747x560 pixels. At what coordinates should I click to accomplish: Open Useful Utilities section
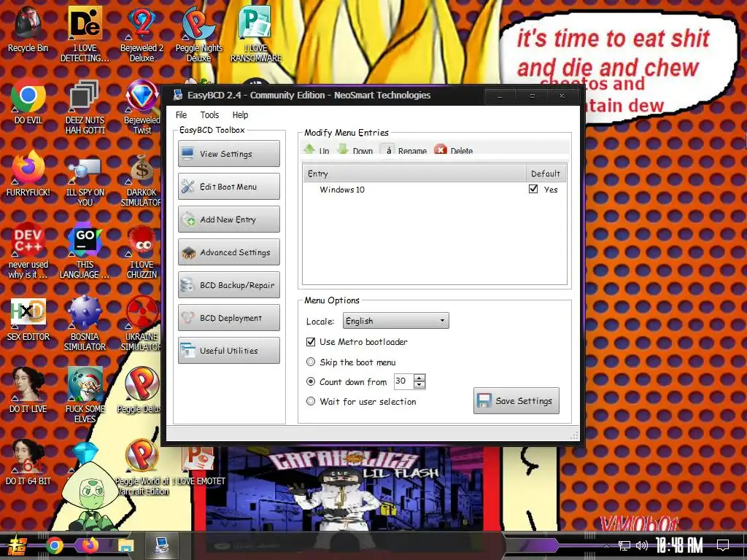(228, 351)
